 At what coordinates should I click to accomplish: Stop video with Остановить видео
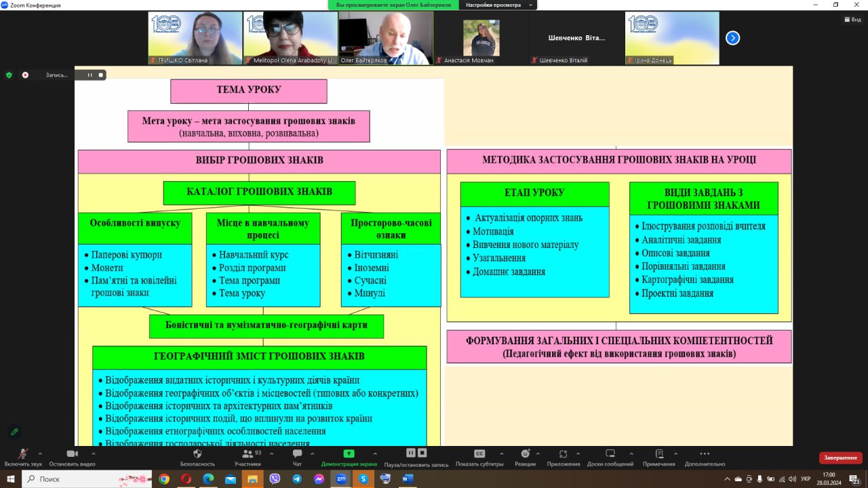pos(72,454)
